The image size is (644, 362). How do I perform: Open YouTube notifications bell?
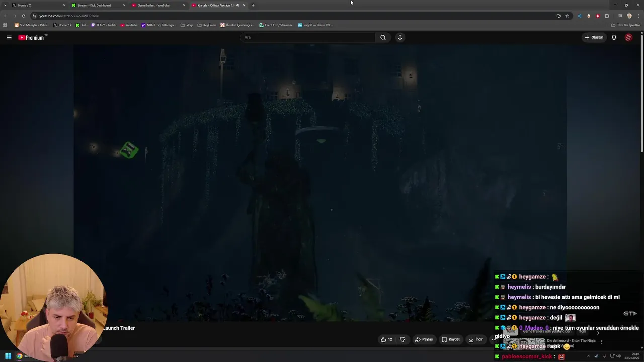[614, 37]
